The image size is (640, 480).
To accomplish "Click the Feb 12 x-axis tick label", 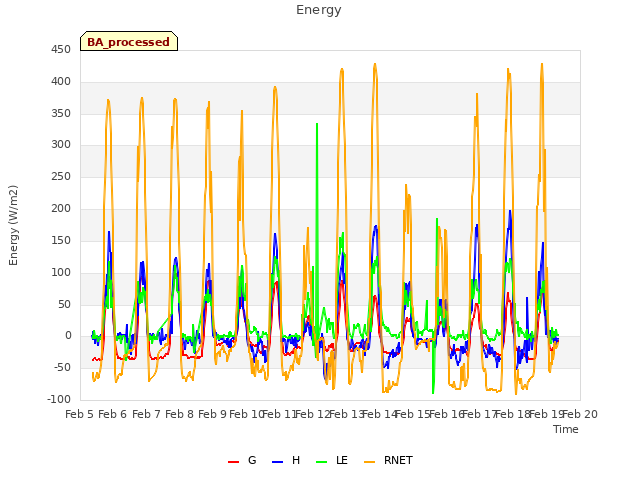I will coord(313,414).
